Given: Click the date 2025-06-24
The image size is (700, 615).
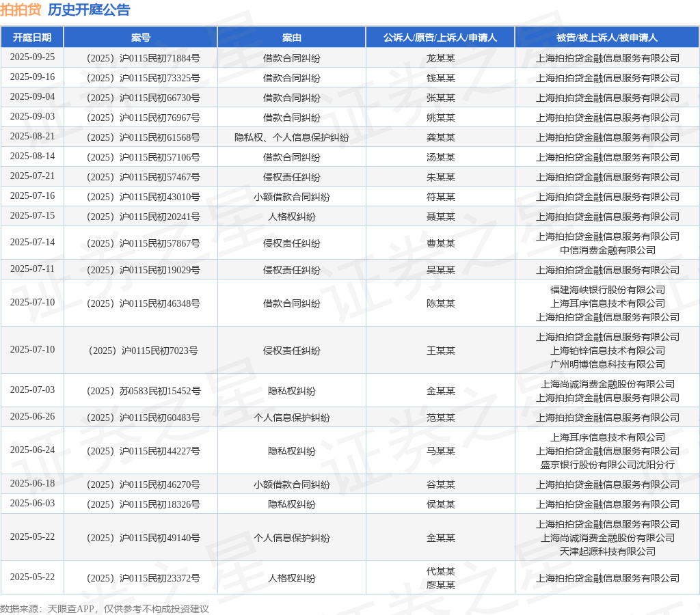Looking at the screenshot, I should coord(33,450).
